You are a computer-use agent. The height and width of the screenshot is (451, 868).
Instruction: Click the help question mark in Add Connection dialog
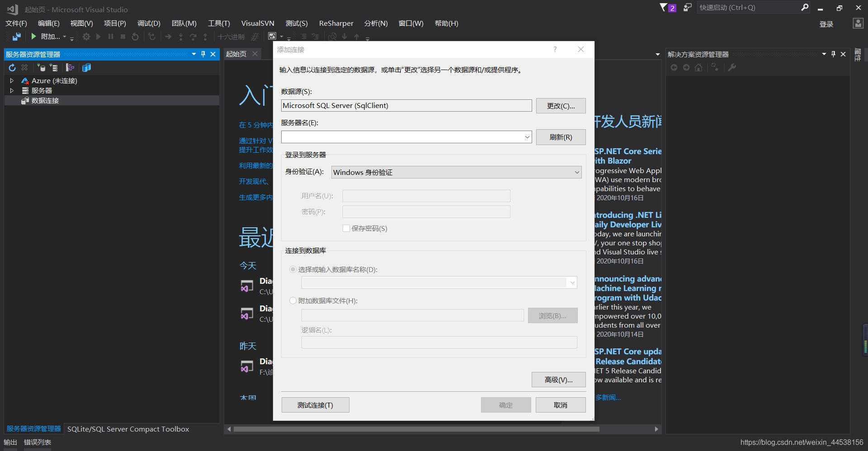555,49
